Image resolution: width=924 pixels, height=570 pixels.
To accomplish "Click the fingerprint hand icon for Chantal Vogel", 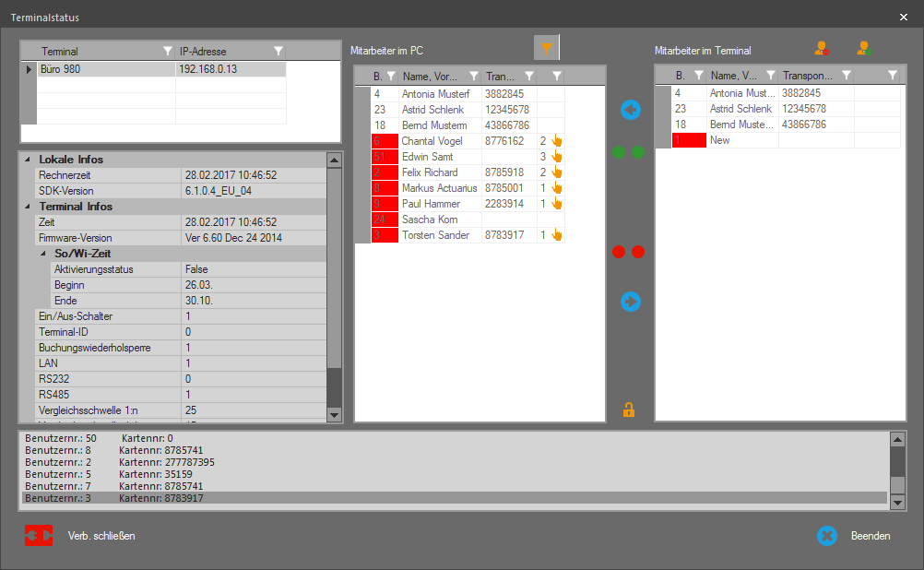I will pyautogui.click(x=556, y=141).
